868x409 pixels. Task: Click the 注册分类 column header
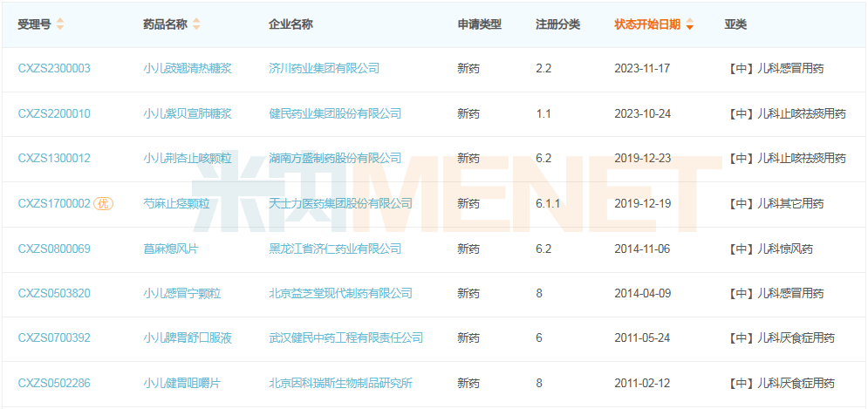pos(558,24)
